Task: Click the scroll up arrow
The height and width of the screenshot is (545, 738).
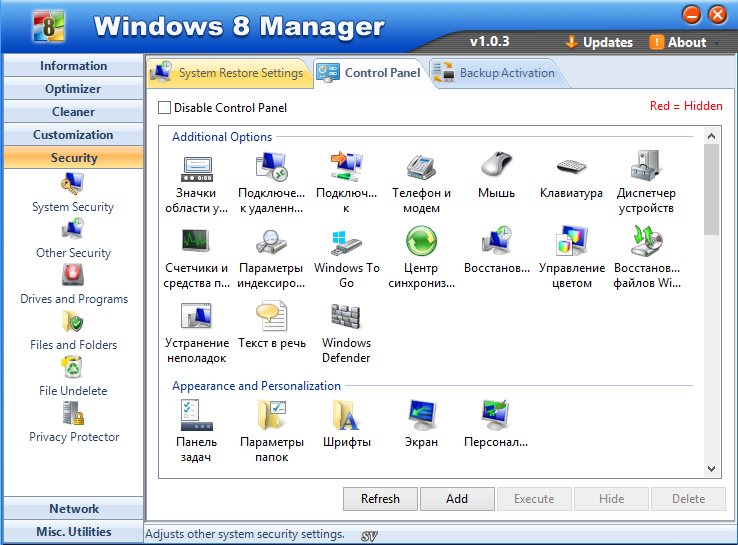Action: point(712,136)
